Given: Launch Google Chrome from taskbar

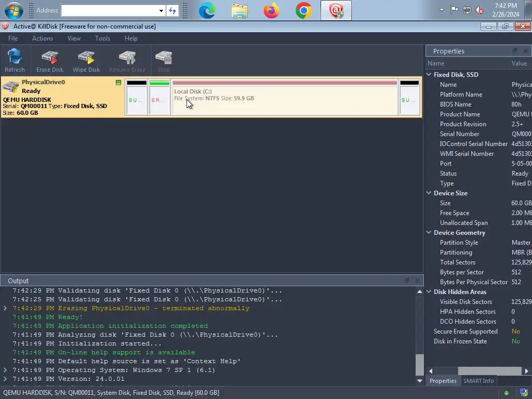Looking at the screenshot, I should click(303, 10).
